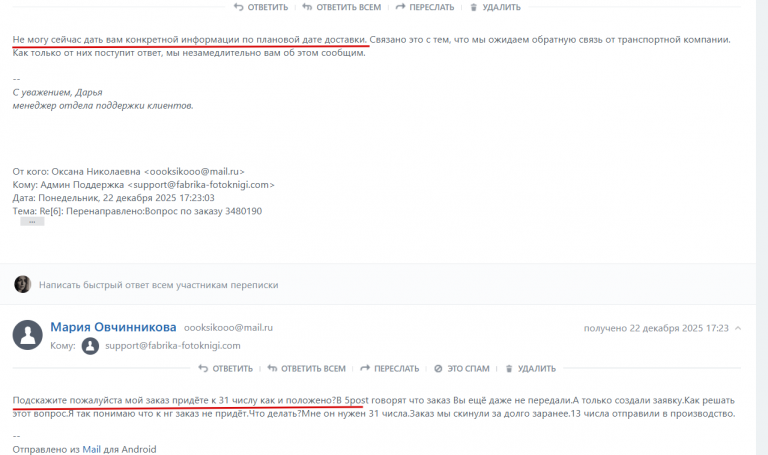This screenshot has width=768, height=455.
Task: Click Ответить всем in lower message toolbar
Action: (307, 369)
